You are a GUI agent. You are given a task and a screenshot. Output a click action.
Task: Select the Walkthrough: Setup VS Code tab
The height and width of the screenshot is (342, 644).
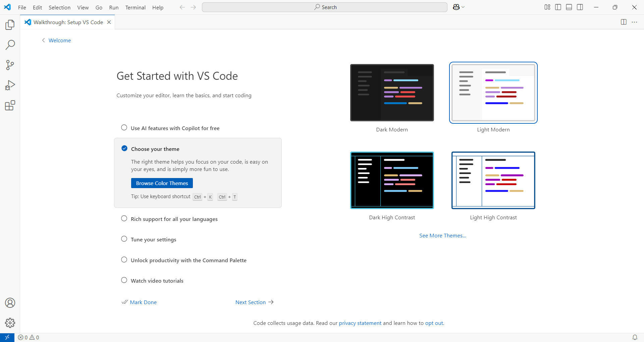(x=68, y=22)
